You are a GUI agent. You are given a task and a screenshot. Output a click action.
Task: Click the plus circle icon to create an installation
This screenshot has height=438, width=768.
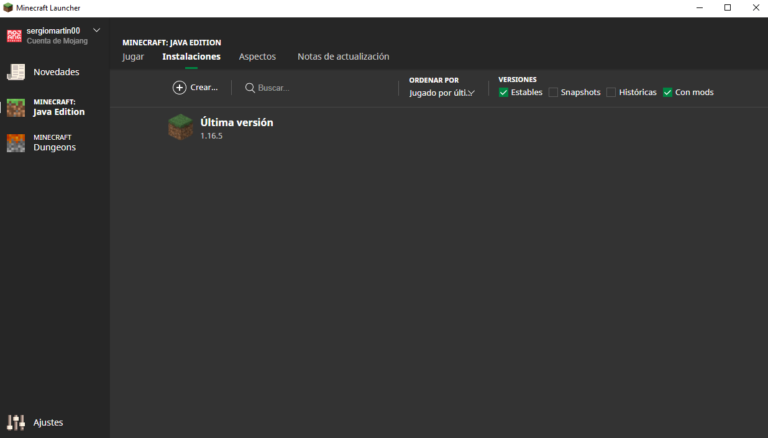click(179, 88)
